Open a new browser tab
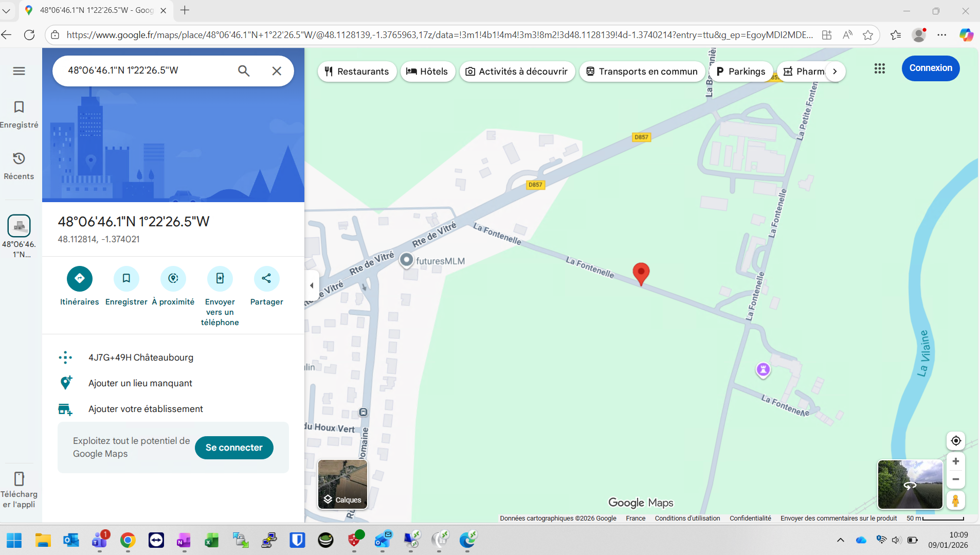The height and width of the screenshot is (555, 980). 185,10
